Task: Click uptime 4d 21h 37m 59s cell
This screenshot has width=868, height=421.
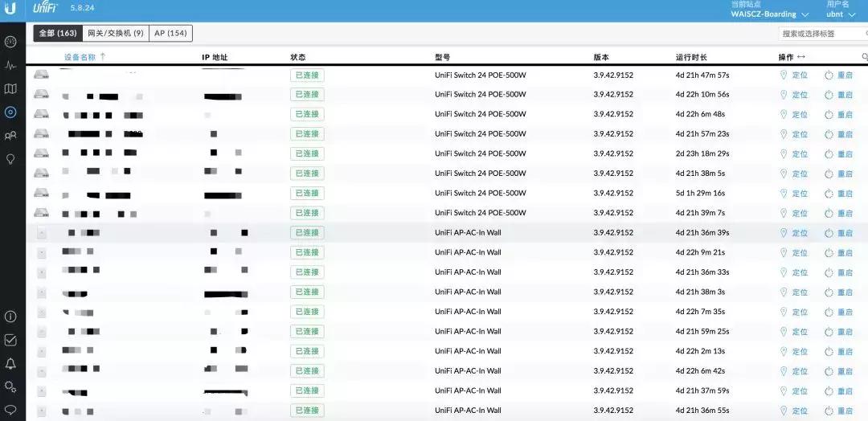Action: tap(702, 390)
